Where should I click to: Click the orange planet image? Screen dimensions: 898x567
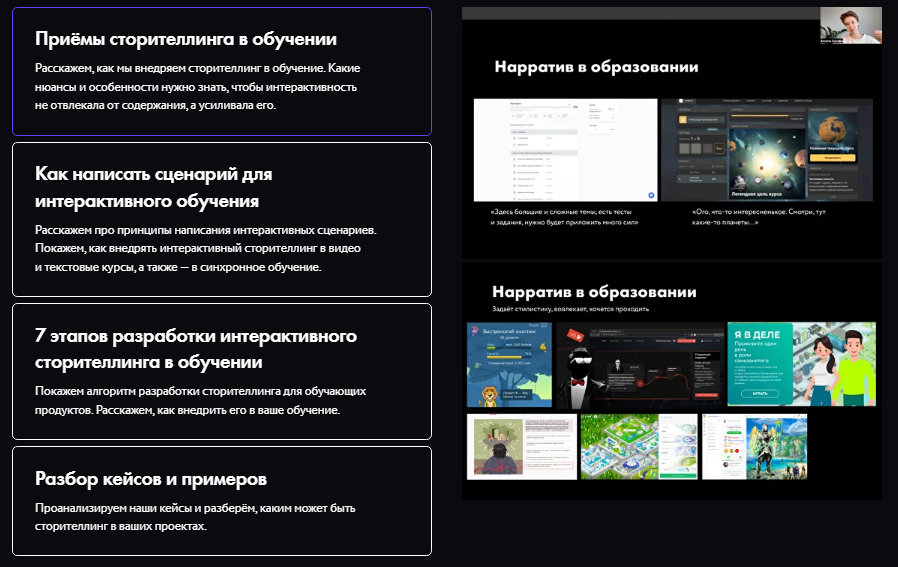832,131
